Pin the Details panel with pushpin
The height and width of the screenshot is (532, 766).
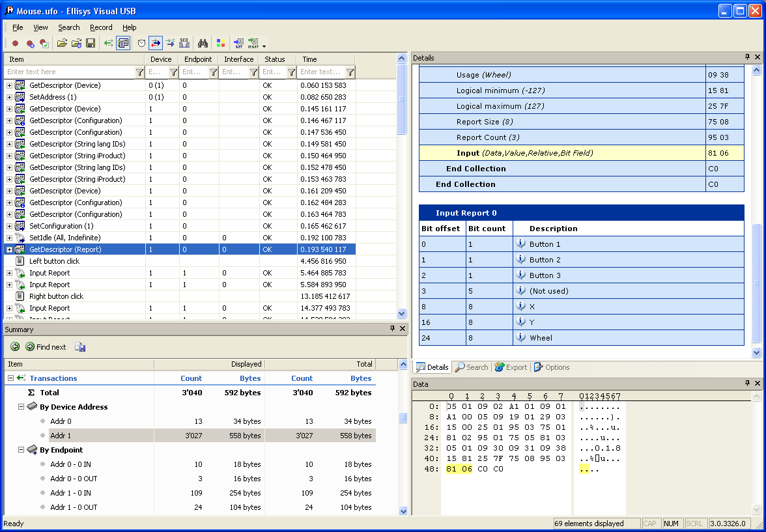pos(747,58)
